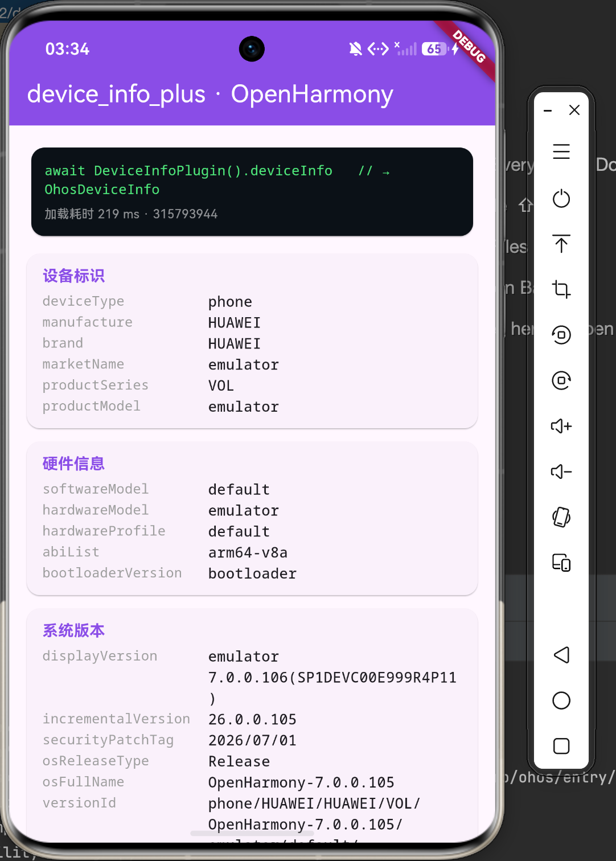Select the osFullName value OpenHarmony-7.0.0.105
The height and width of the screenshot is (861, 616).
pyautogui.click(x=301, y=783)
